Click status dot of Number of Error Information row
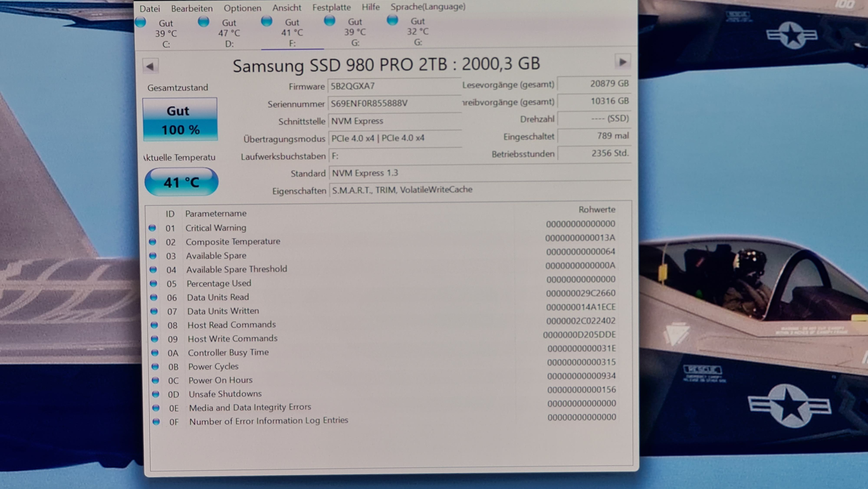 pyautogui.click(x=156, y=421)
